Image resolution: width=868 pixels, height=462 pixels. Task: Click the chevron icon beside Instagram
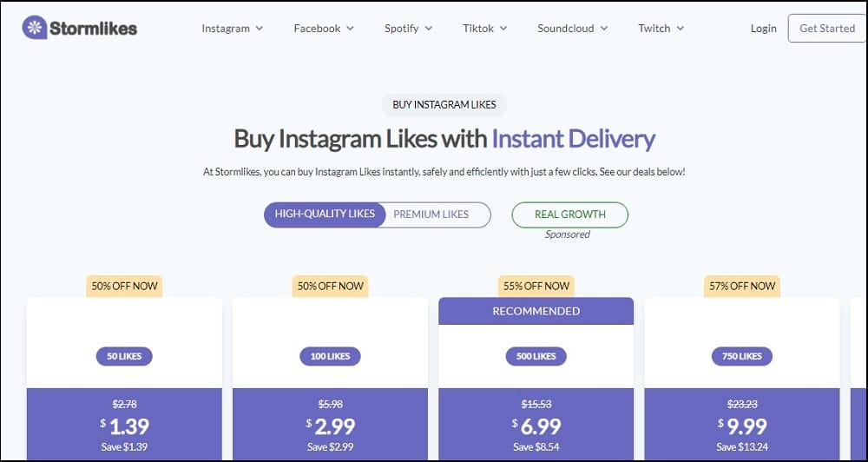259,29
